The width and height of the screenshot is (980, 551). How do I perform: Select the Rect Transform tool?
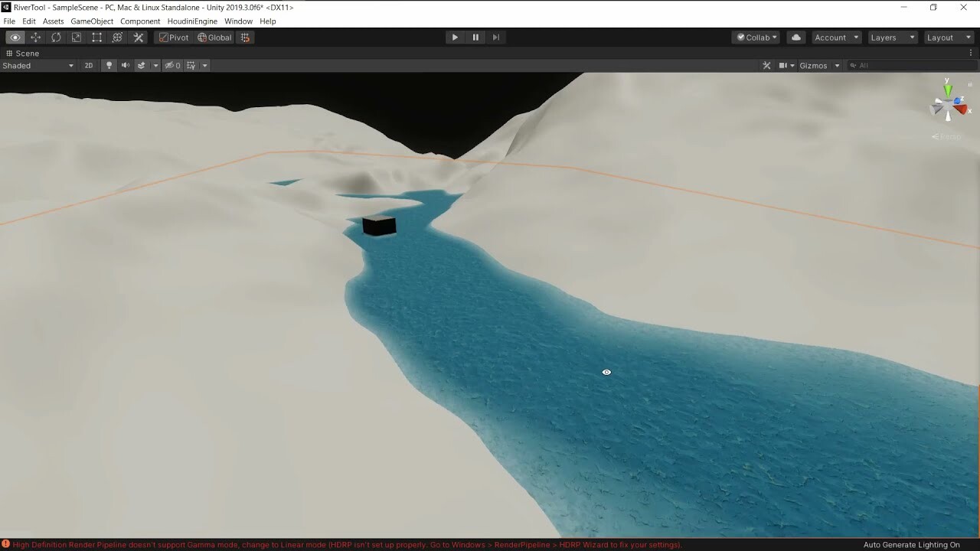(x=96, y=37)
